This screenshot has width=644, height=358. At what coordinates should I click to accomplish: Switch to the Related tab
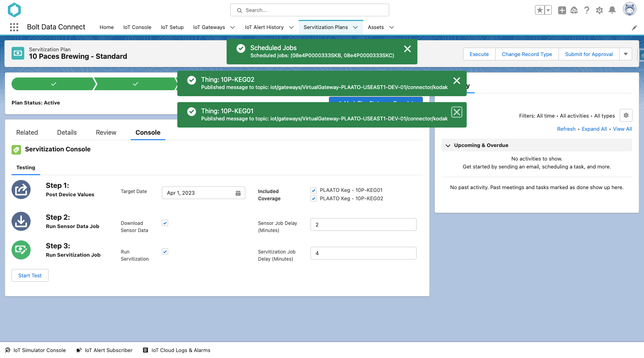tap(27, 133)
